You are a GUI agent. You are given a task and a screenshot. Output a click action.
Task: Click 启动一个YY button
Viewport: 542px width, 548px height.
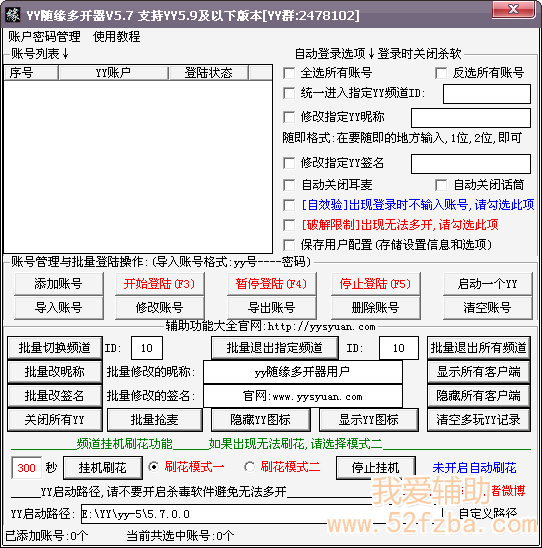(x=488, y=284)
